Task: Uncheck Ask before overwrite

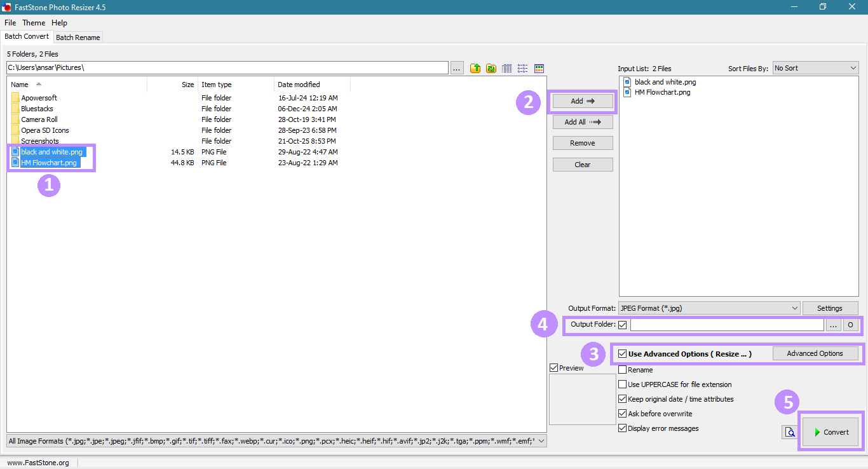Action: click(x=622, y=414)
